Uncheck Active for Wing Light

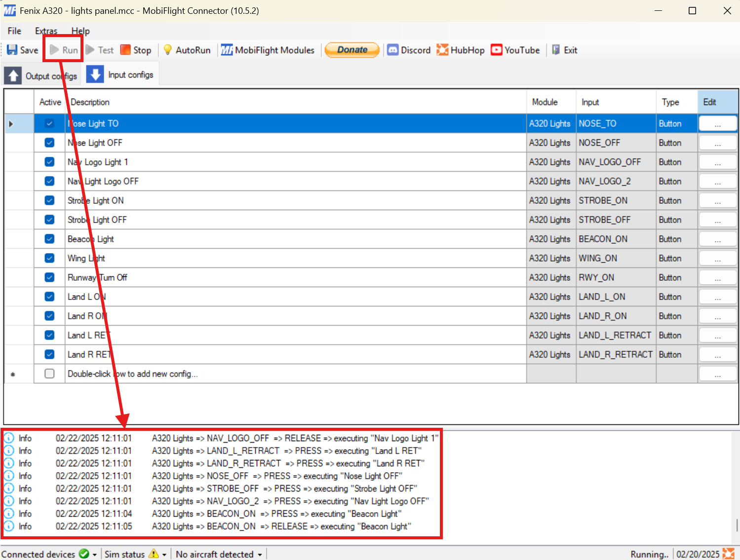pyautogui.click(x=49, y=258)
